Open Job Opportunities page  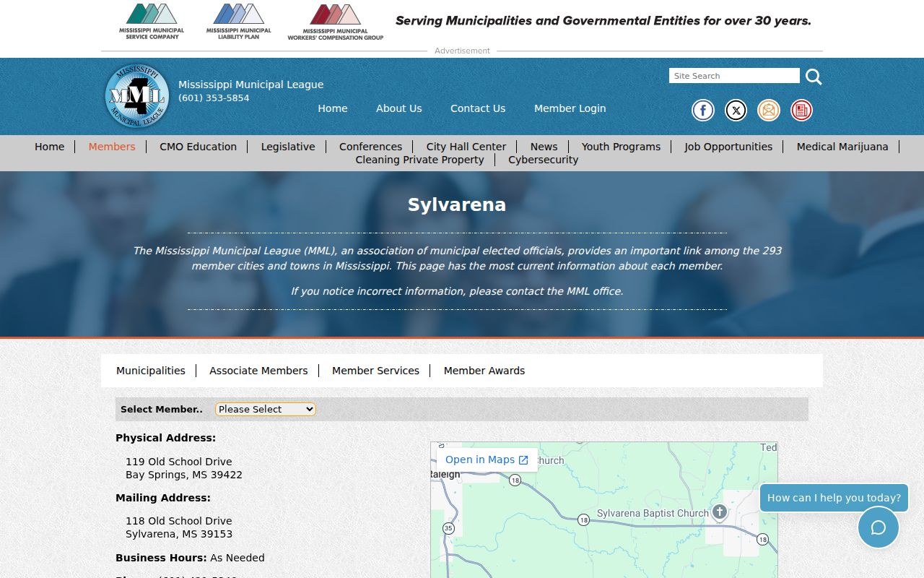point(728,147)
